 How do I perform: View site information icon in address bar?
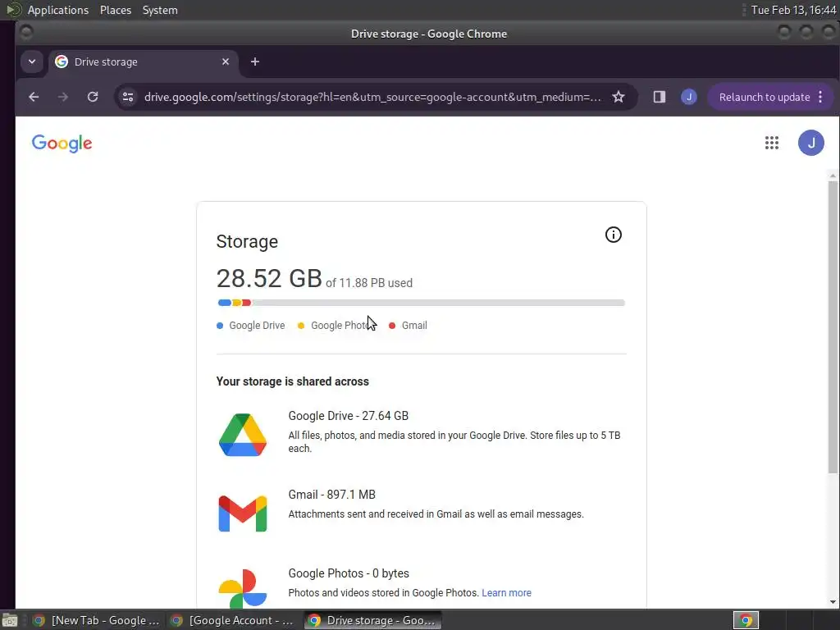pos(127,97)
